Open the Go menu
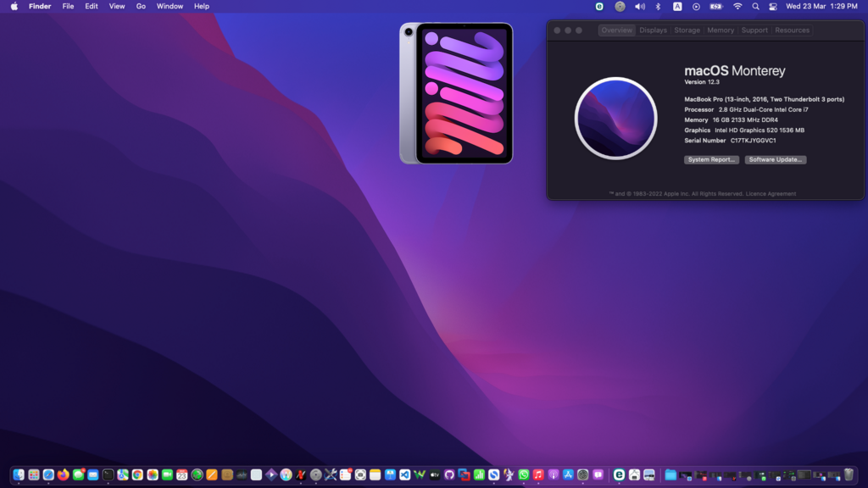Screen dimensions: 868x488 coord(142,7)
